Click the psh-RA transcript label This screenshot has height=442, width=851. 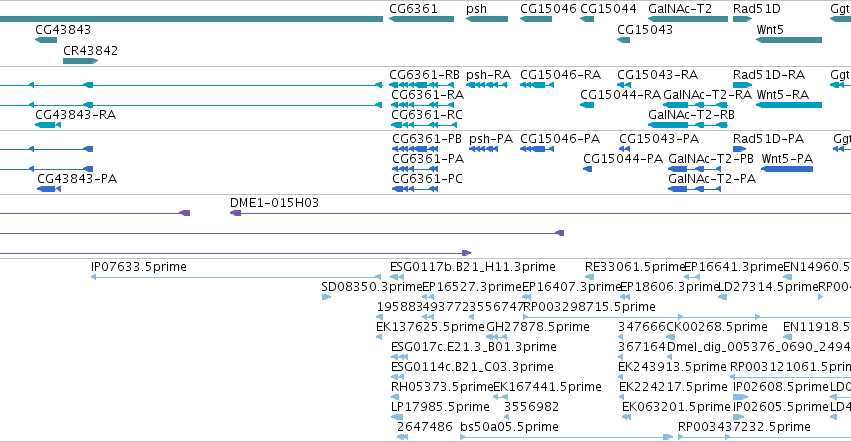pos(488,75)
